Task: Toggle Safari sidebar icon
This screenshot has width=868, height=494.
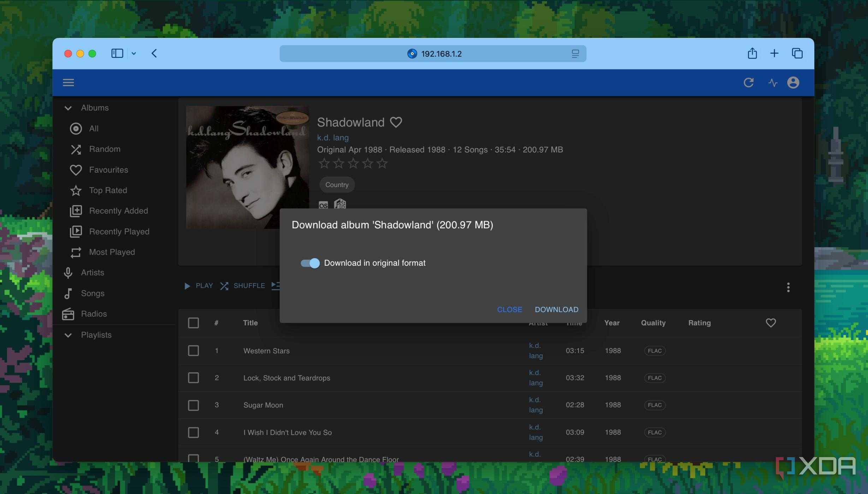Action: pyautogui.click(x=117, y=53)
